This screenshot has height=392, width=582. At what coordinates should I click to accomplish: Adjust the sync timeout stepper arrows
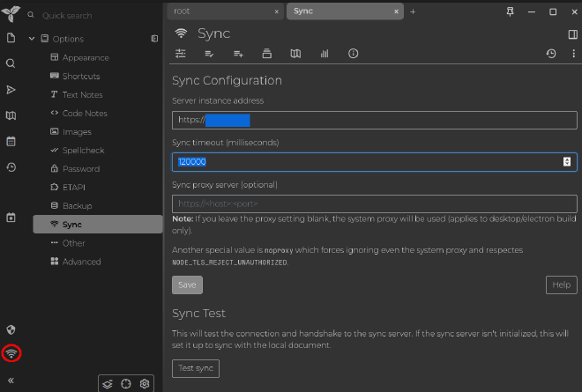[567, 162]
